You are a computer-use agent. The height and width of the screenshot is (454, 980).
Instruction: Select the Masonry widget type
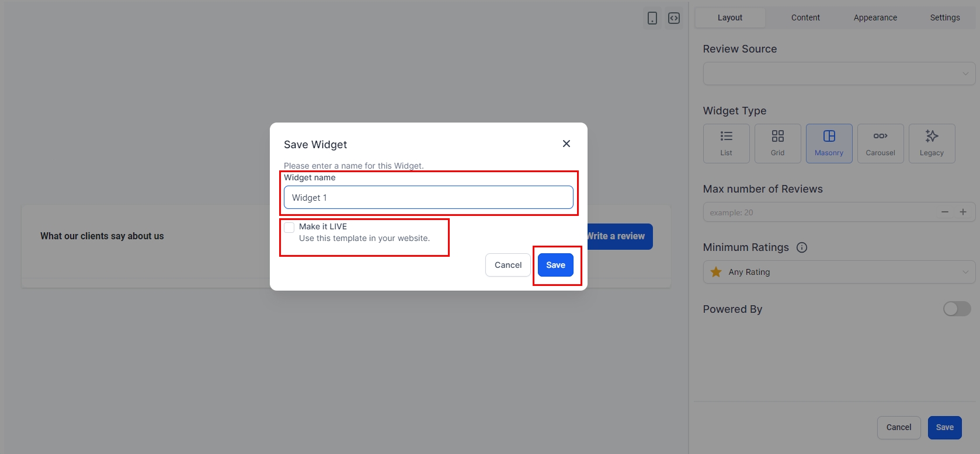pyautogui.click(x=829, y=143)
